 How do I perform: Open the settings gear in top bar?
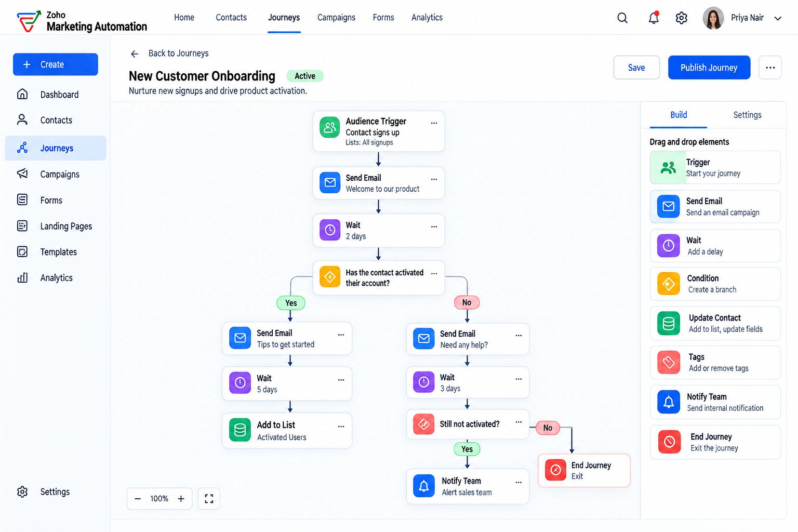[681, 18]
